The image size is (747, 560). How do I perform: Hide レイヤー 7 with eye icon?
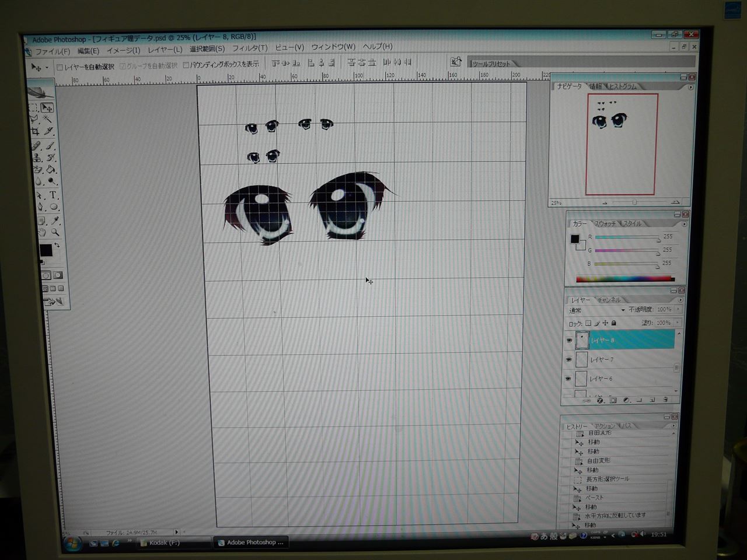pyautogui.click(x=568, y=359)
